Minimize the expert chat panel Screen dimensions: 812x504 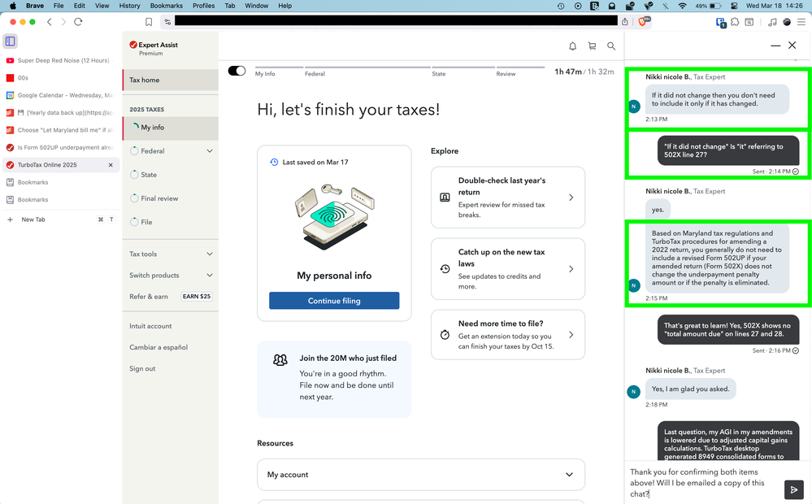(x=775, y=46)
